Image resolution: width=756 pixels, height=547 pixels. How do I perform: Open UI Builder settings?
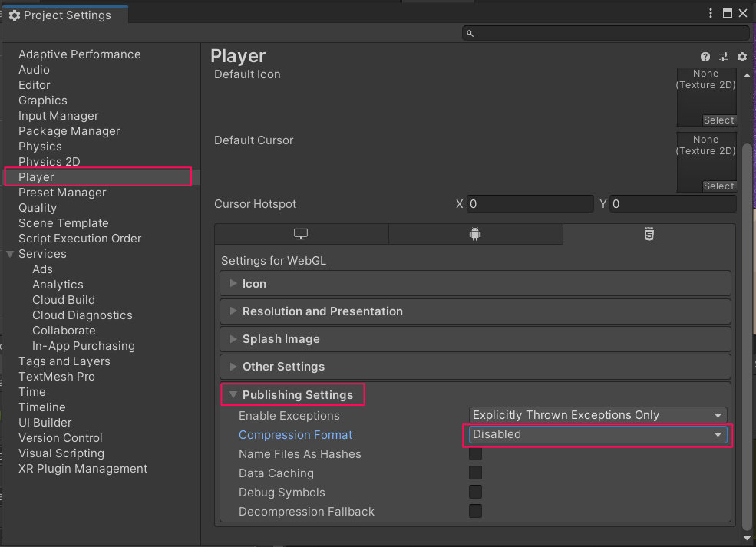pyautogui.click(x=45, y=423)
